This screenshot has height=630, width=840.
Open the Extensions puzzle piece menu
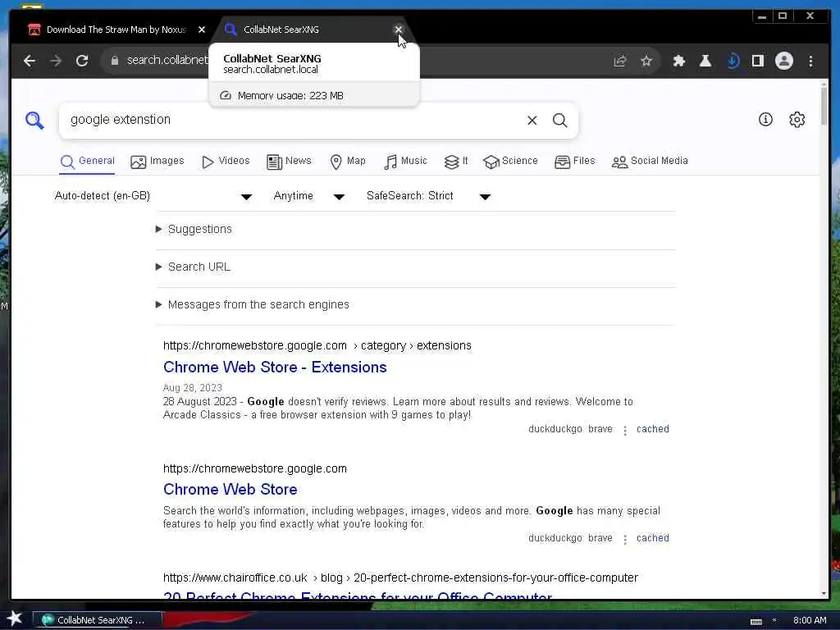click(679, 61)
